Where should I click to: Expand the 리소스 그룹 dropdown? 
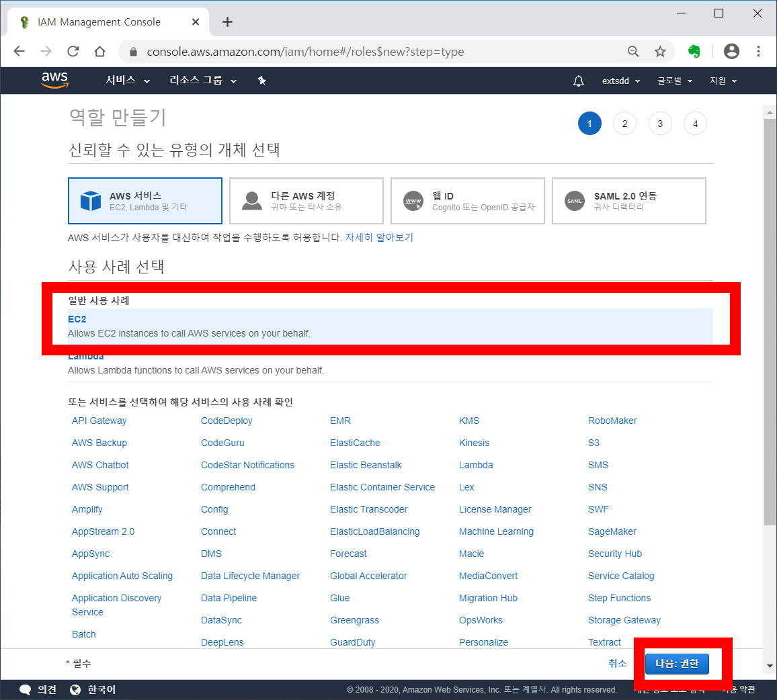(203, 80)
